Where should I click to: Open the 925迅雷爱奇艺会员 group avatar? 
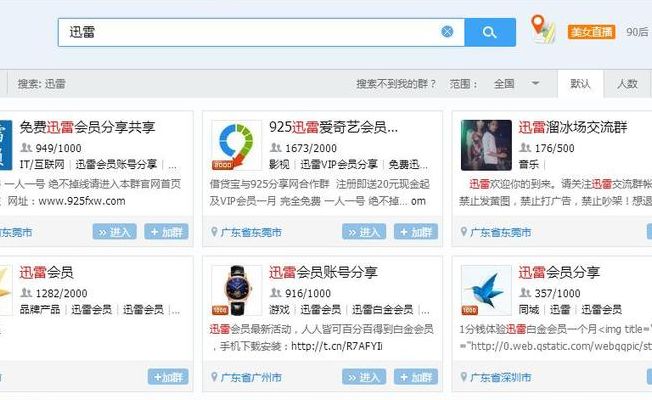237,145
